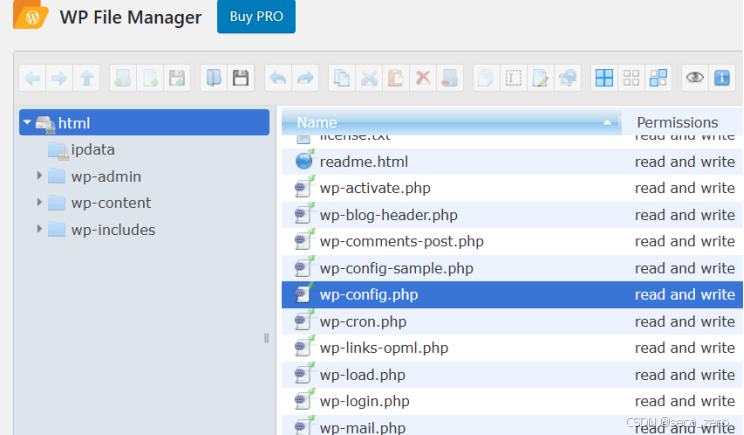Click the permissions cell for wp-load.php
The image size is (744, 435).
point(685,375)
